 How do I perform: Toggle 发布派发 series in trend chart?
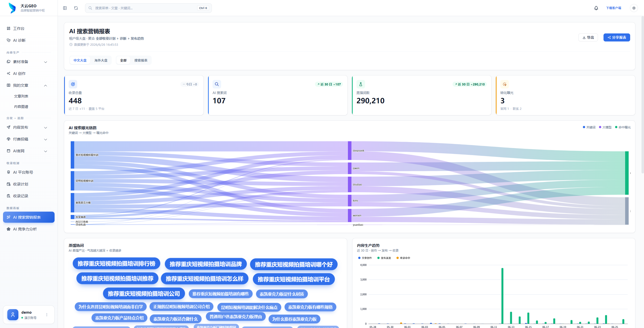tap(384, 258)
